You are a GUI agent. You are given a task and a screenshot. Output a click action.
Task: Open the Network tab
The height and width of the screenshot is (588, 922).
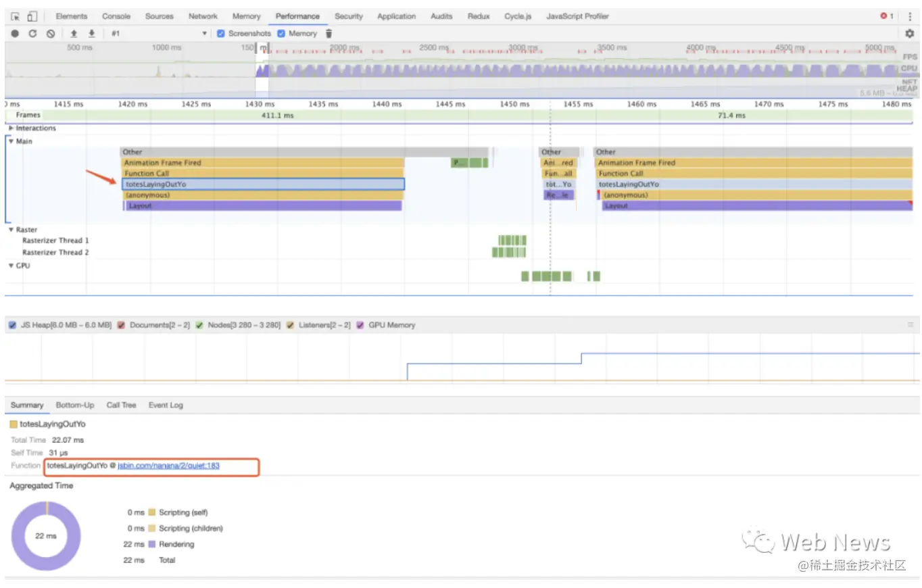203,16
